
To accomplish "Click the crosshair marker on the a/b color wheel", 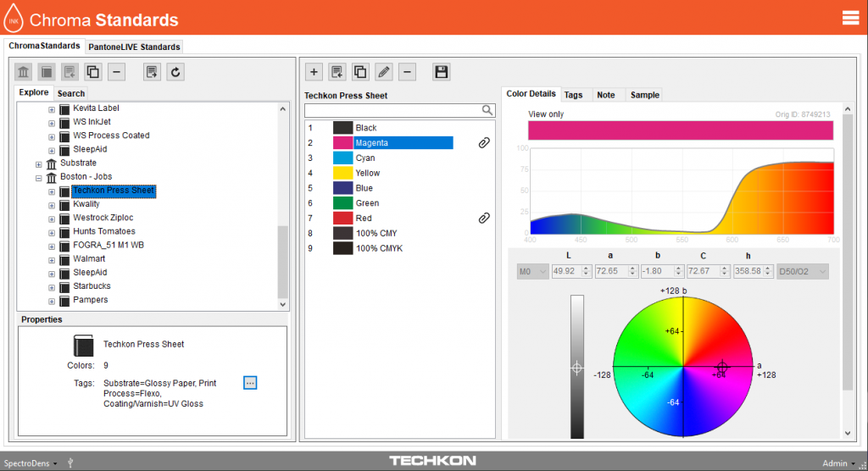I will point(722,367).
